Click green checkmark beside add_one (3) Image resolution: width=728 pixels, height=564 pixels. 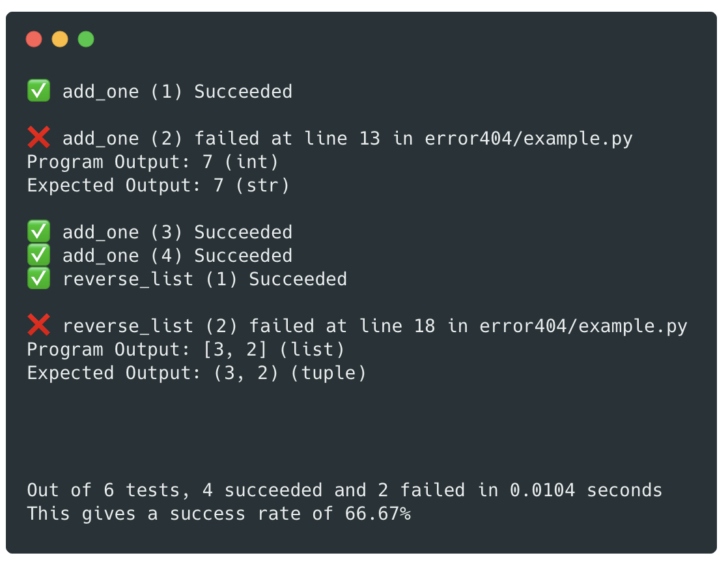[38, 232]
